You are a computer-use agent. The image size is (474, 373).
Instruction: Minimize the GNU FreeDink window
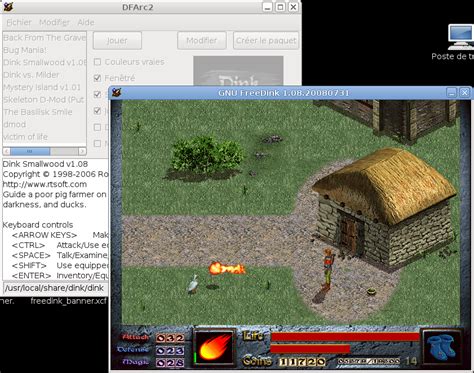(452, 92)
